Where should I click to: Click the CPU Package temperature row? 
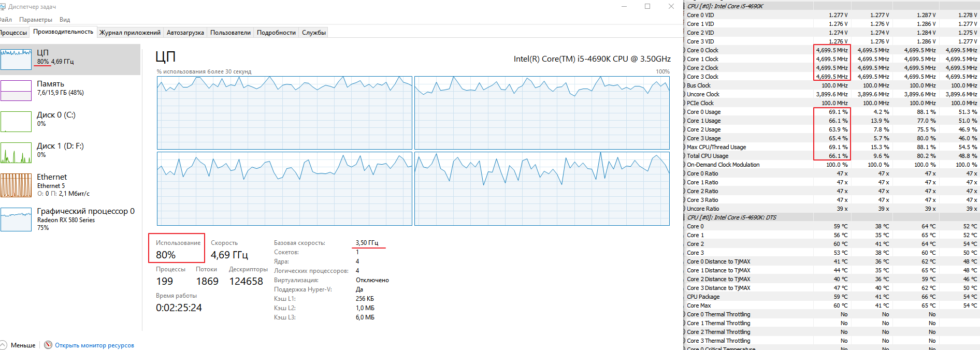[703, 297]
